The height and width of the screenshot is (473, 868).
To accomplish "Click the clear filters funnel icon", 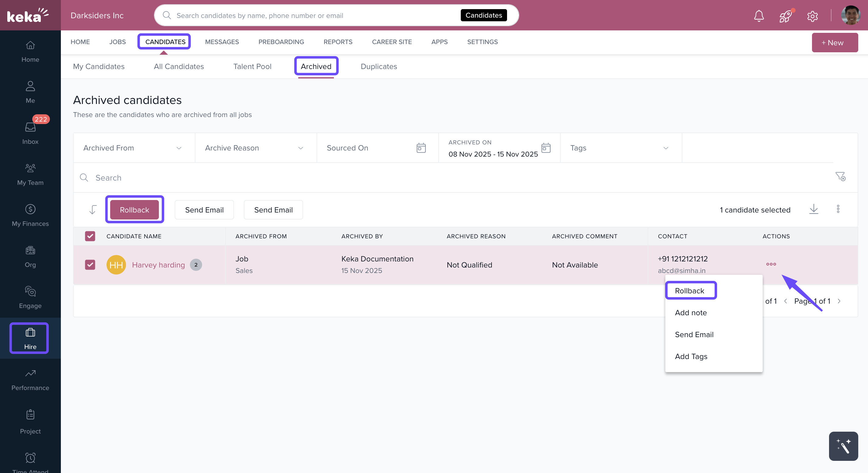I will click(840, 176).
